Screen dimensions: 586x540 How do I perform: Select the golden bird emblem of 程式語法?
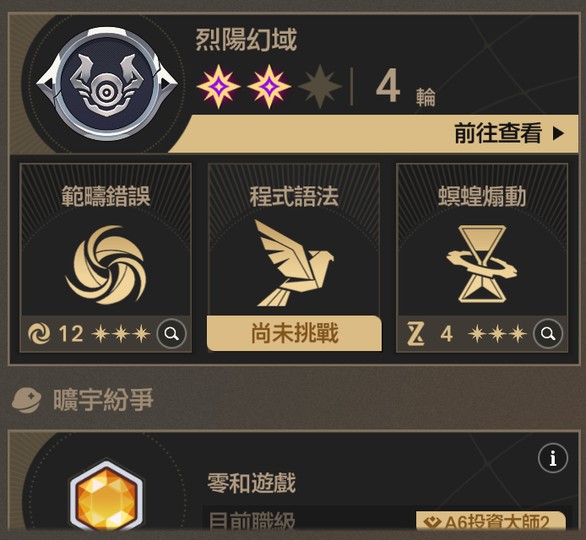(x=294, y=263)
